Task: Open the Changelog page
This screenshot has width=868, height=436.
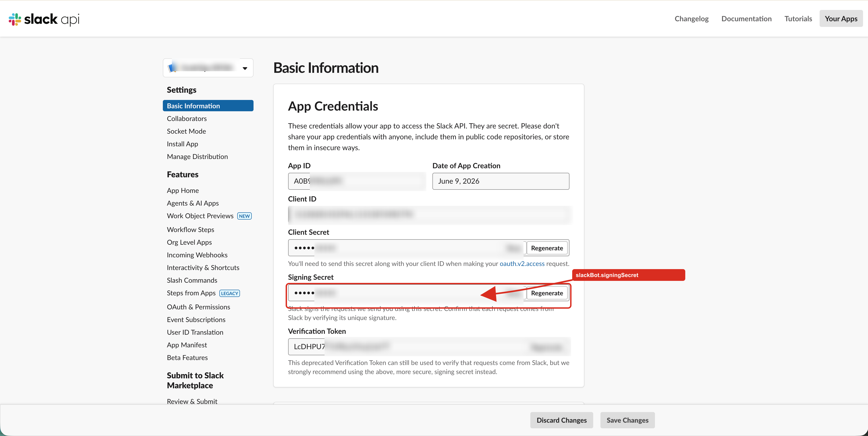Action: point(691,19)
